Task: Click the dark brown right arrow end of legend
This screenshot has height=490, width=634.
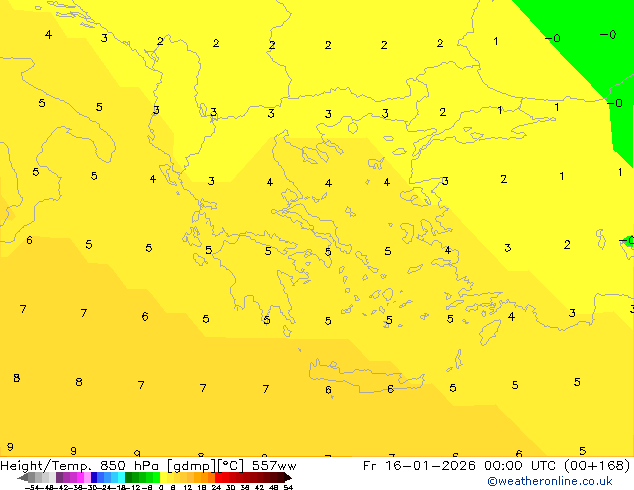Action: point(288,478)
